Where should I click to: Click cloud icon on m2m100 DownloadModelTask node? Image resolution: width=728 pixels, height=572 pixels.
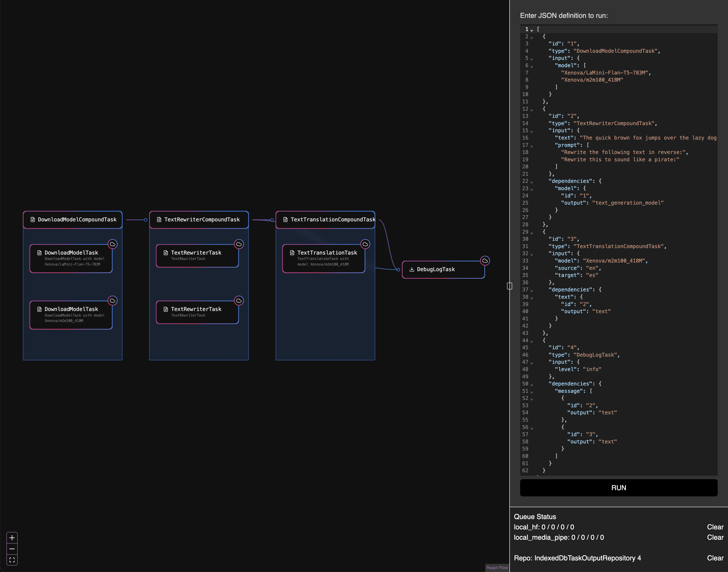tap(112, 301)
